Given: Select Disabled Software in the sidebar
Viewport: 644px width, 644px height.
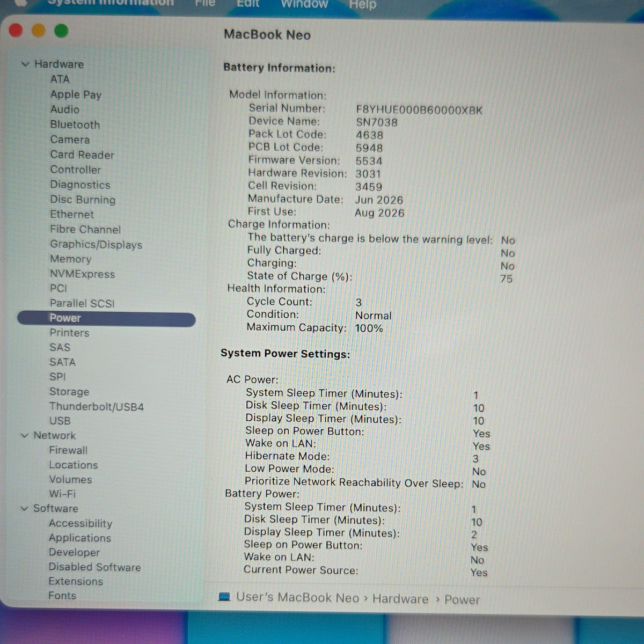Looking at the screenshot, I should coord(95,567).
